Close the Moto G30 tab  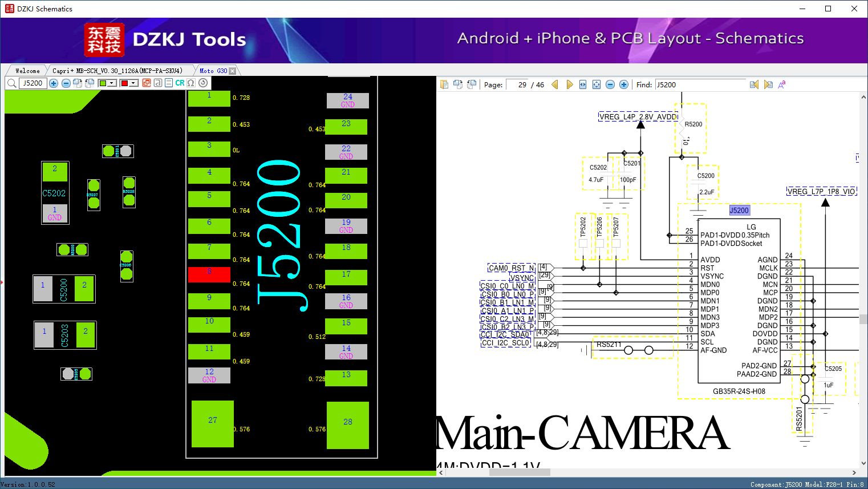click(232, 71)
